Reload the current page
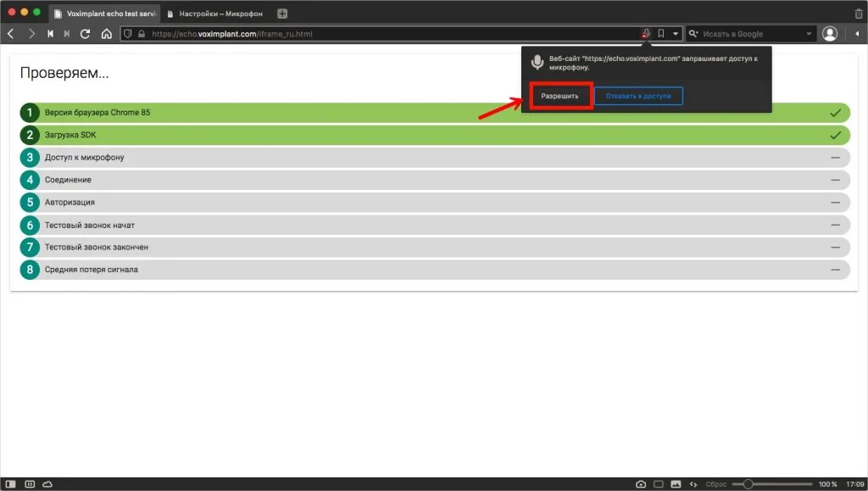This screenshot has height=491, width=868. click(86, 34)
